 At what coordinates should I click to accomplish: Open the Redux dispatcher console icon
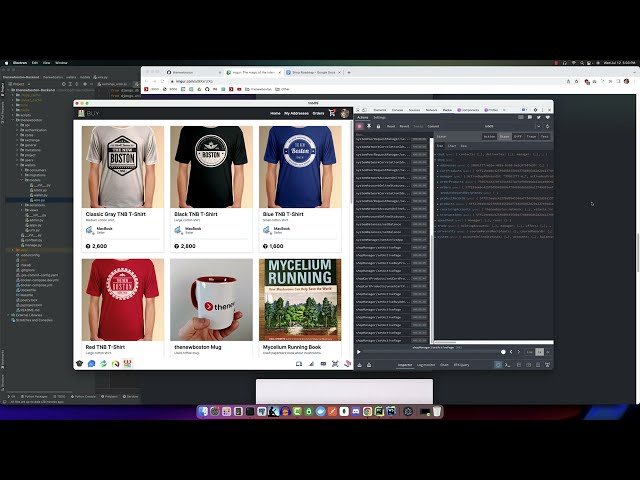click(x=508, y=365)
